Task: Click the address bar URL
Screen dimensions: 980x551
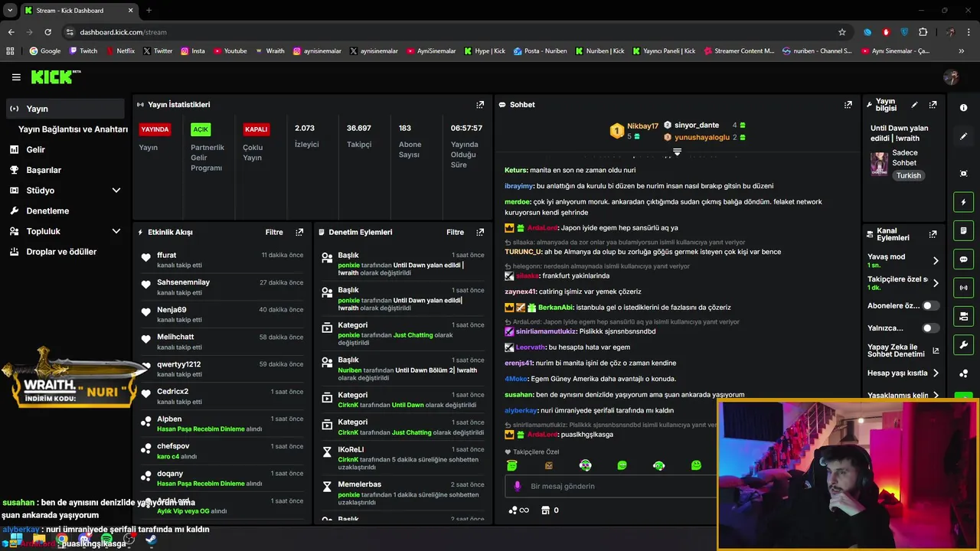Action: [122, 32]
